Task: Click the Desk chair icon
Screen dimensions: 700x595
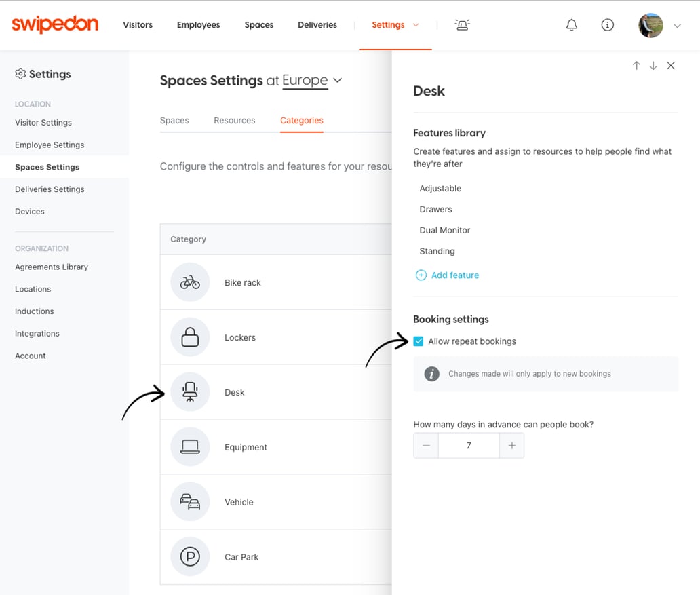Action: click(x=189, y=392)
